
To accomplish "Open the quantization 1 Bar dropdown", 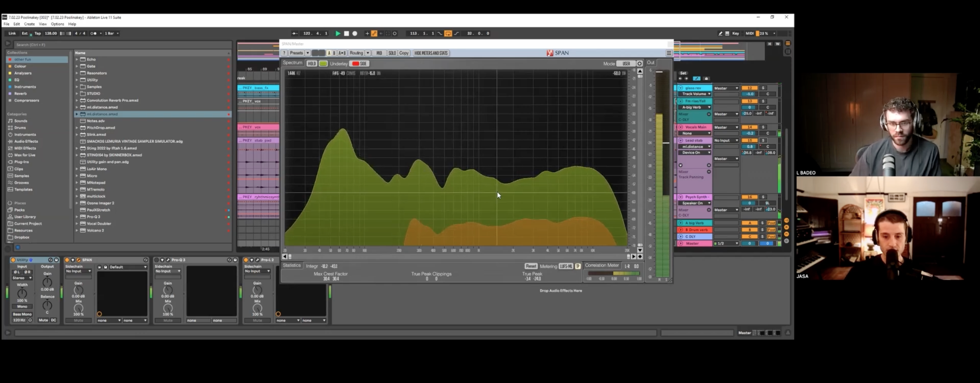I will click(112, 33).
